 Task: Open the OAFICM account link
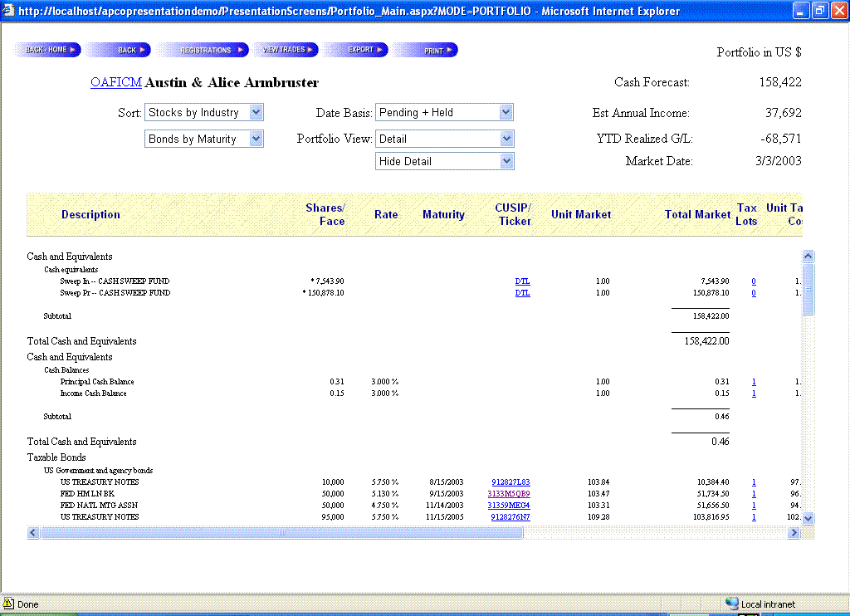116,82
